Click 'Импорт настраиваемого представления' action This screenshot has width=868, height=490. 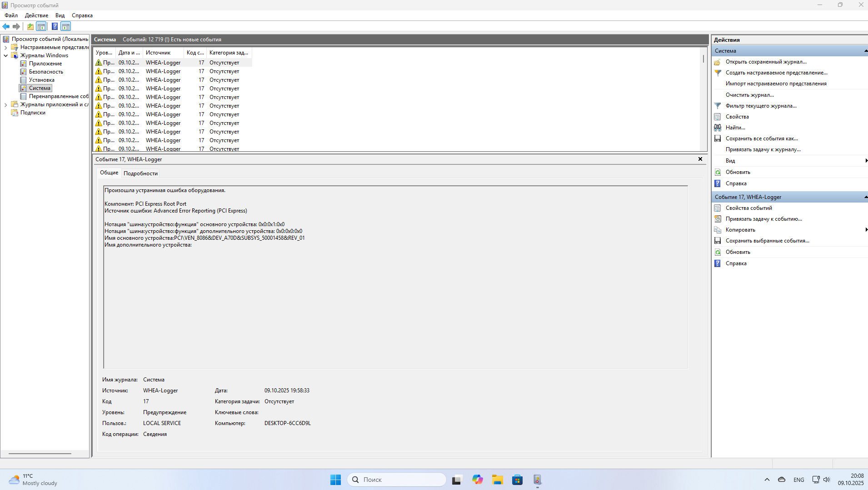coord(776,84)
